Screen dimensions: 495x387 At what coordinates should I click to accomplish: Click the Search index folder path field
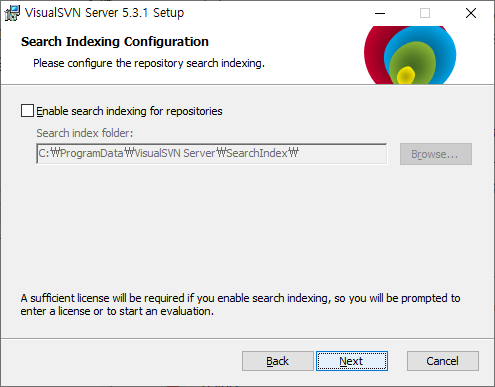point(212,154)
